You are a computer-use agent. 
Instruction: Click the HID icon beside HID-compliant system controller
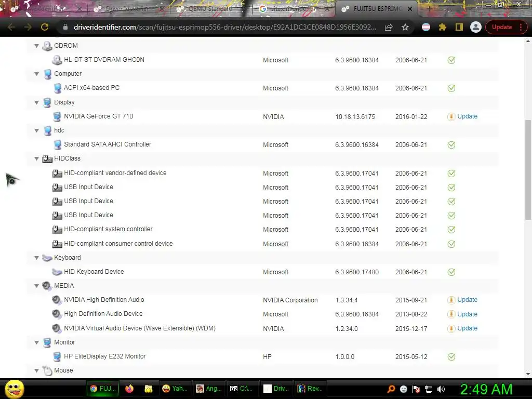(x=57, y=230)
